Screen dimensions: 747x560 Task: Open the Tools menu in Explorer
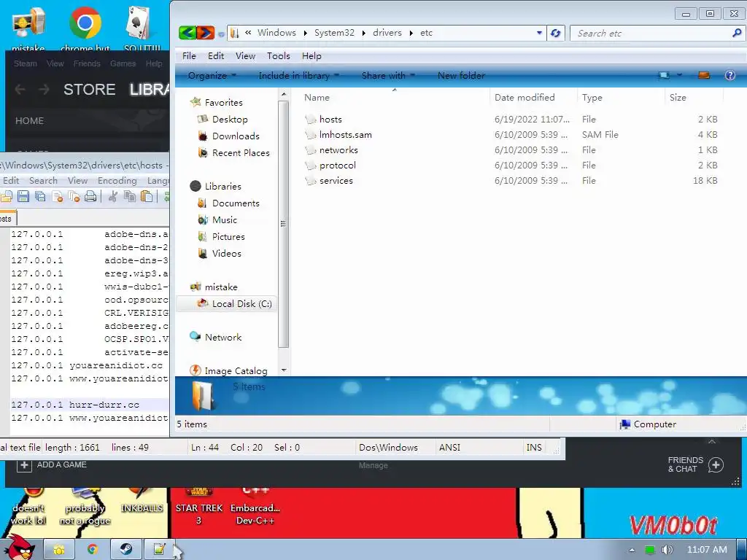point(278,55)
